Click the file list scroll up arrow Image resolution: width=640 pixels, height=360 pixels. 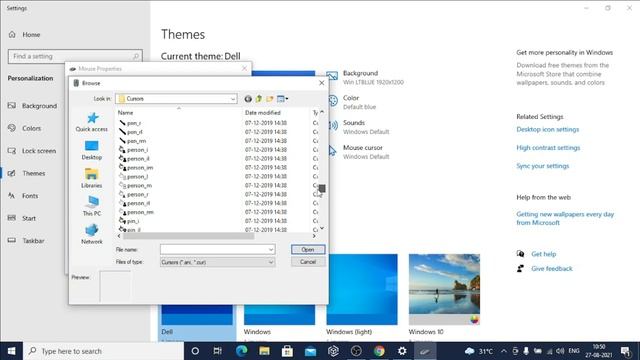[x=322, y=112]
